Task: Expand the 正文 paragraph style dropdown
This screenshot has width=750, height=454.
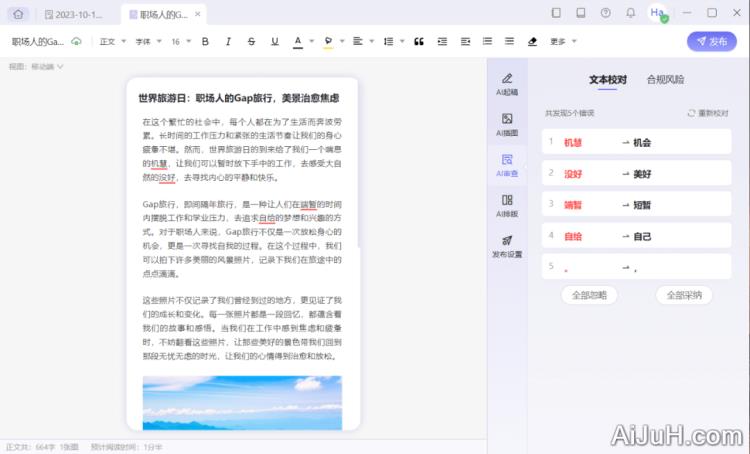Action: click(111, 41)
